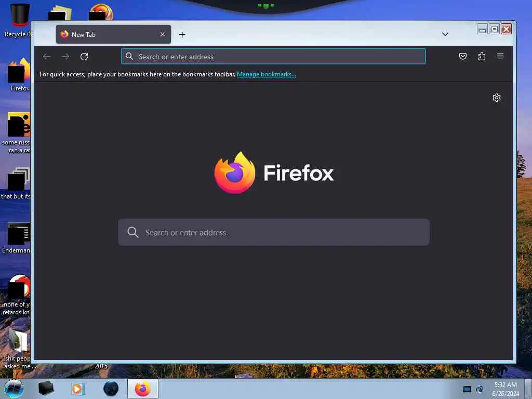Click the monitor icon in system tray
Screen dimensions: 532x399
[467, 389]
